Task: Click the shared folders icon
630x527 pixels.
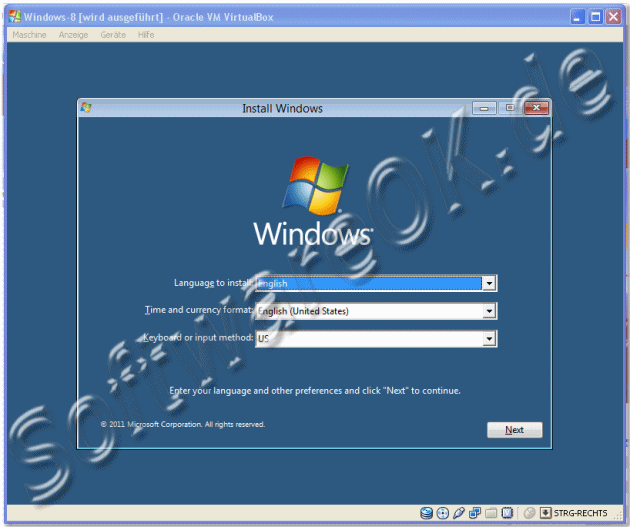Action: tap(491, 513)
